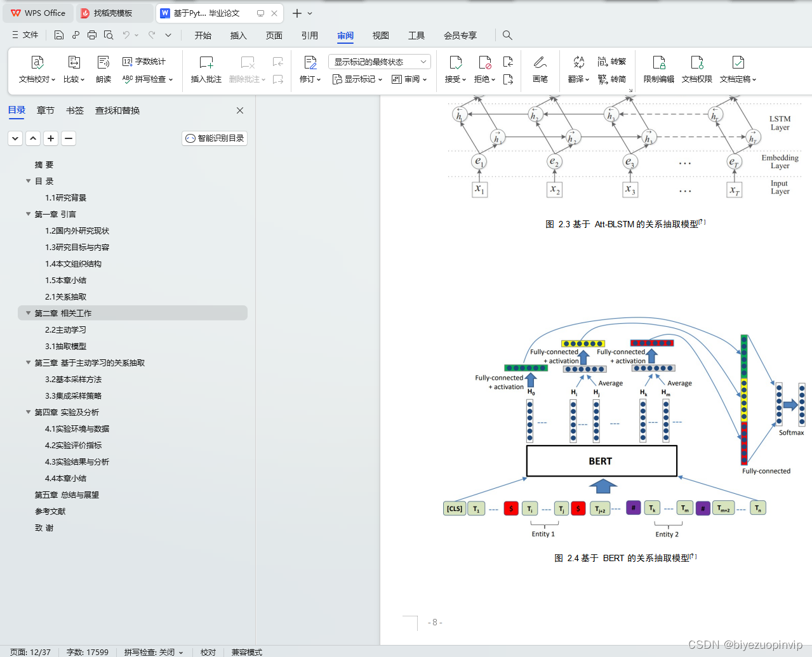This screenshot has height=657, width=812.
Task: Collapse the 第一章 引言 tree section
Action: tap(28, 214)
